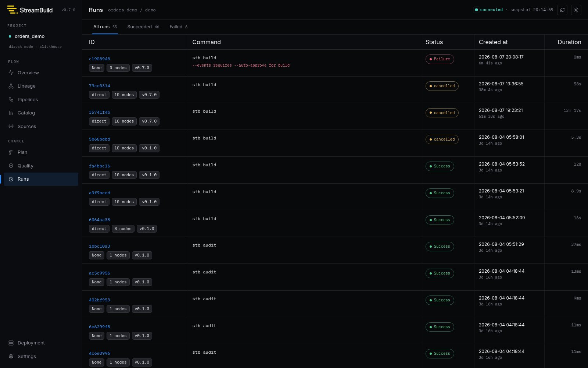Open the Plan sidebar icon

pos(11,152)
